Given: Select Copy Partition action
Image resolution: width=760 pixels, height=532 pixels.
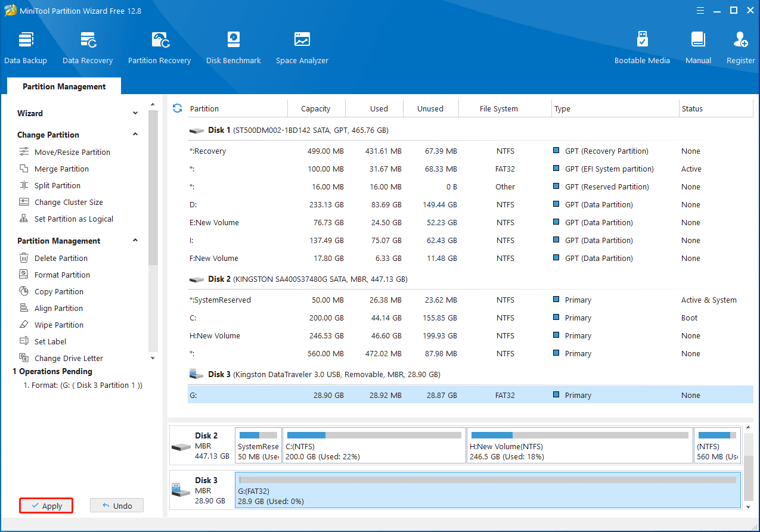Looking at the screenshot, I should point(59,291).
